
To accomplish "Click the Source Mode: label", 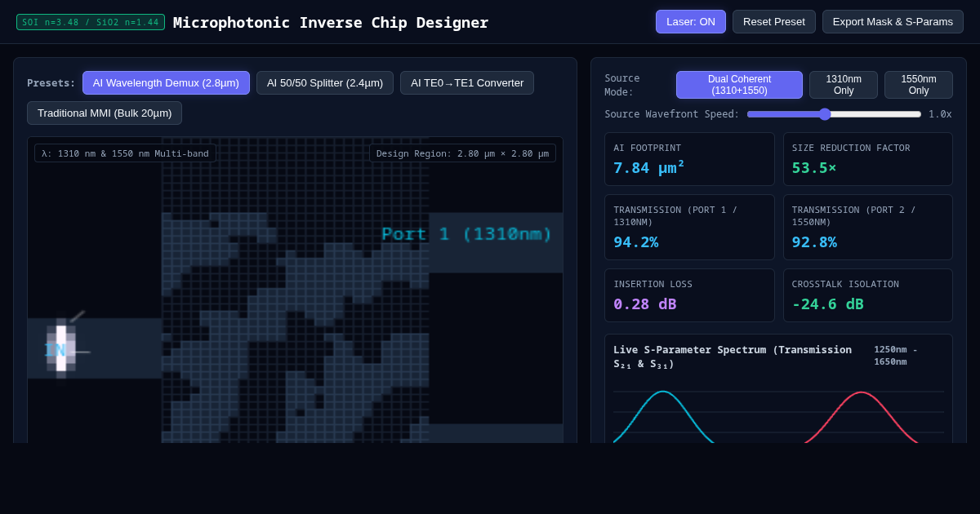I will coord(622,85).
